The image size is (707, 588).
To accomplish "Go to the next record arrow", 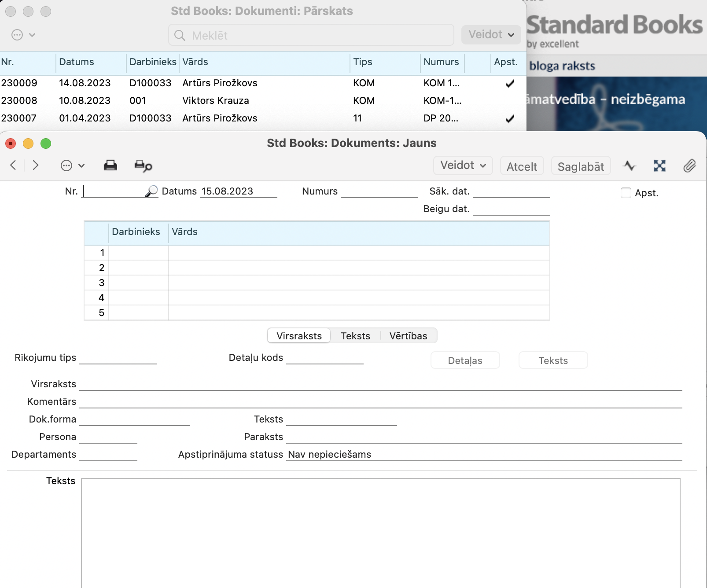I will (36, 165).
